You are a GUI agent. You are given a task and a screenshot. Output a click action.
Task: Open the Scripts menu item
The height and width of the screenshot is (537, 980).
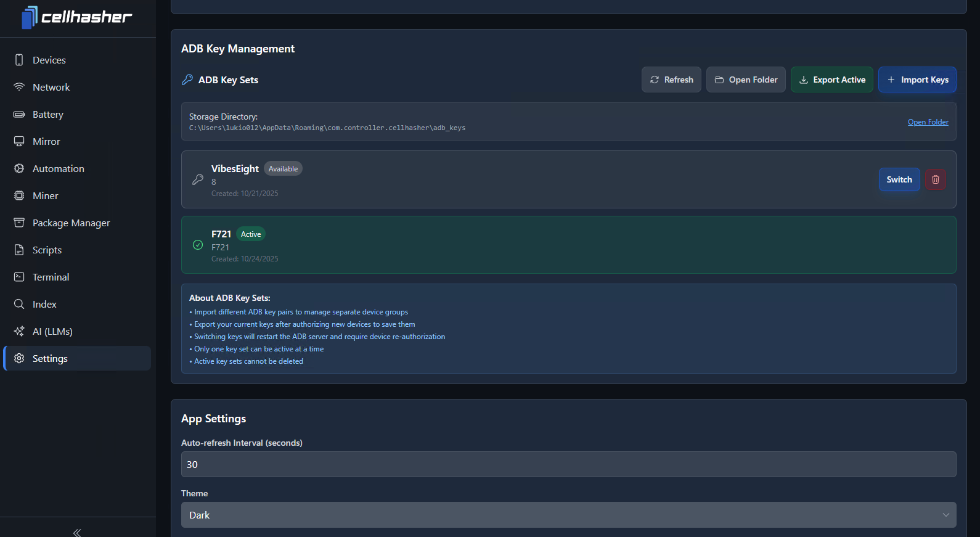point(47,250)
